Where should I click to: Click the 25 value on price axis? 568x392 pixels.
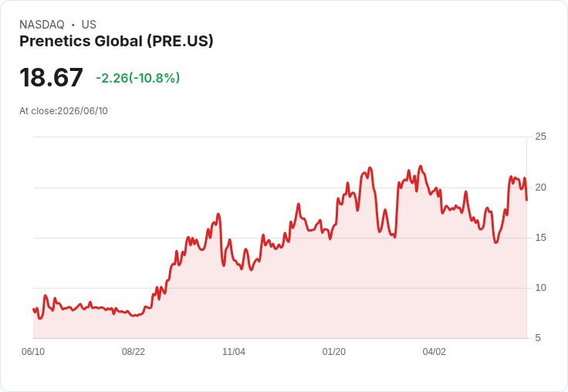tap(540, 137)
